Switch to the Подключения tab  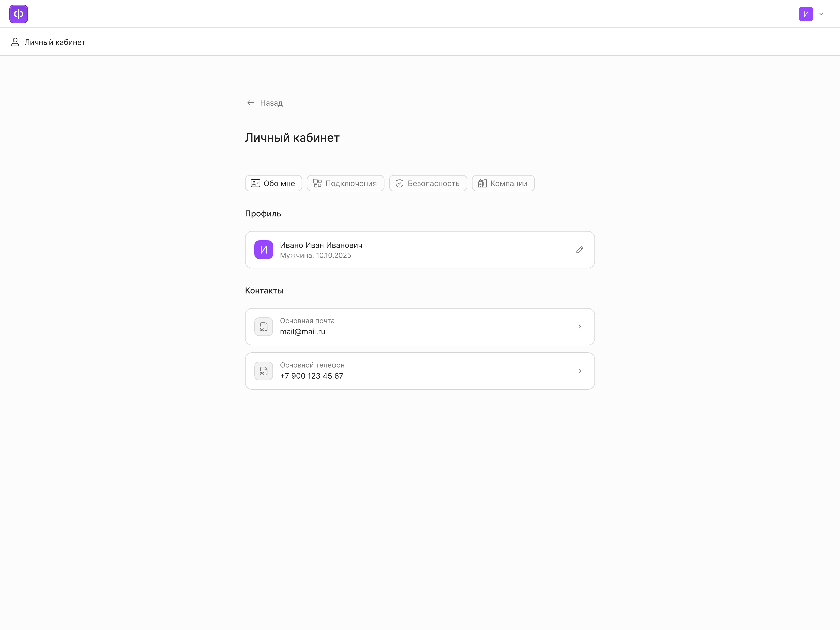click(x=345, y=183)
